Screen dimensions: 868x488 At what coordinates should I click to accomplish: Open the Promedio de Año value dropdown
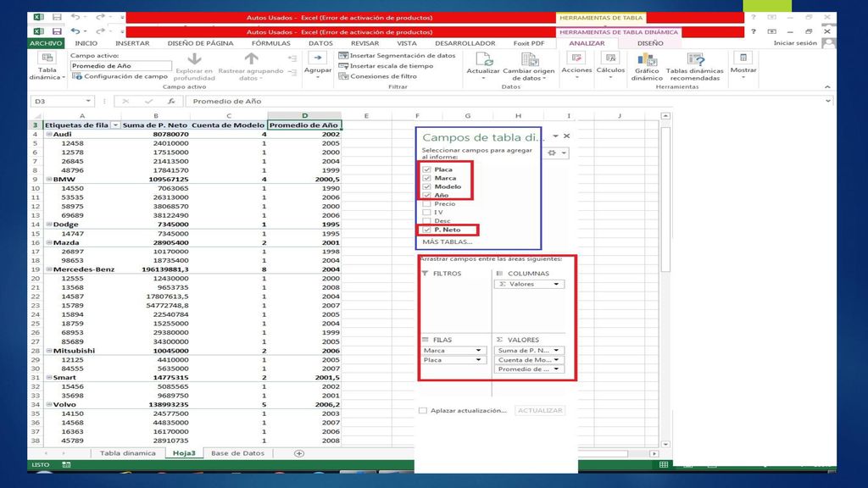(556, 369)
